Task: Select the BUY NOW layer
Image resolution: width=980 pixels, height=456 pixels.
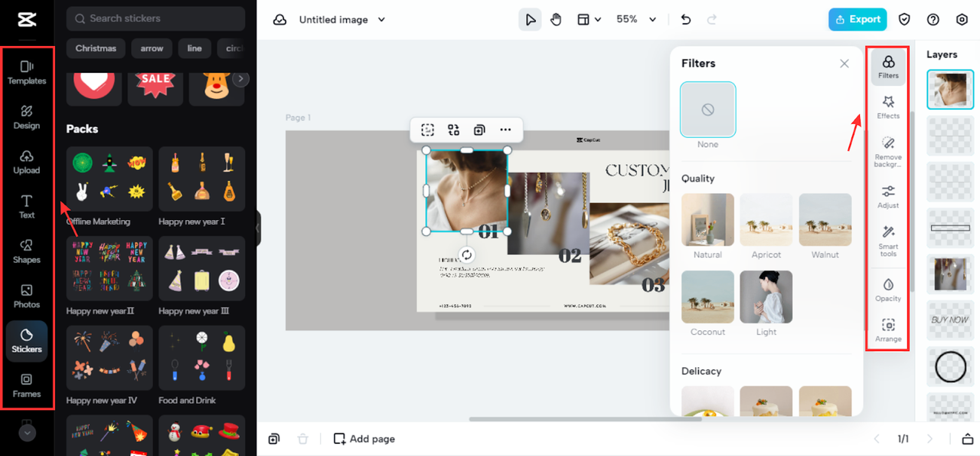Action: 950,320
